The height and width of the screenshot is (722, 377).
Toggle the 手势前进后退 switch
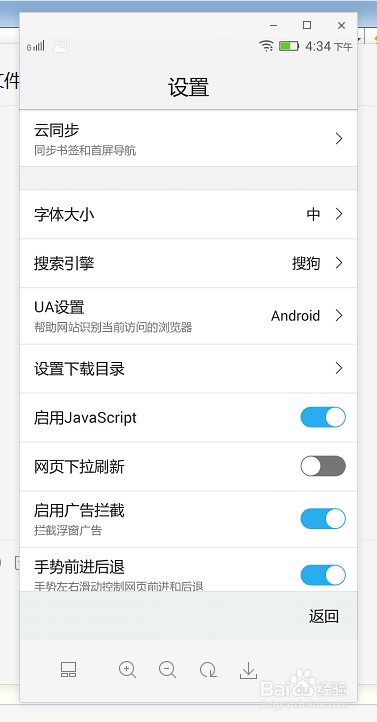click(323, 575)
